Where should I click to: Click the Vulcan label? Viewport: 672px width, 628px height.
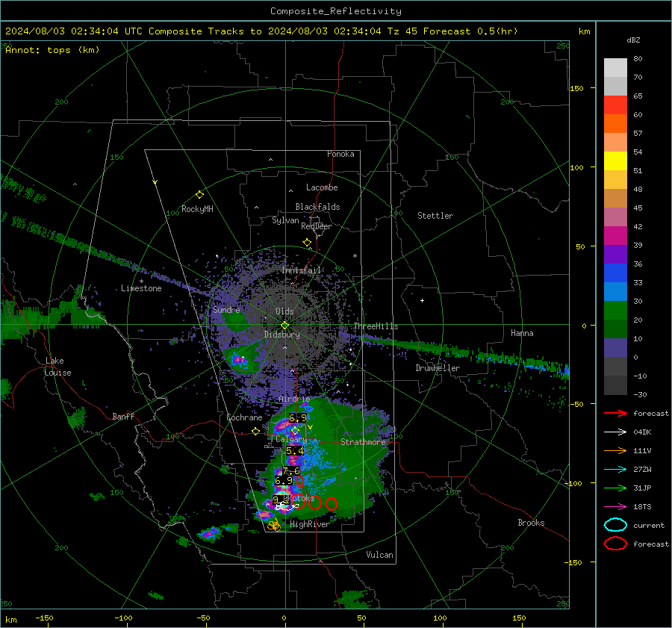click(x=380, y=555)
